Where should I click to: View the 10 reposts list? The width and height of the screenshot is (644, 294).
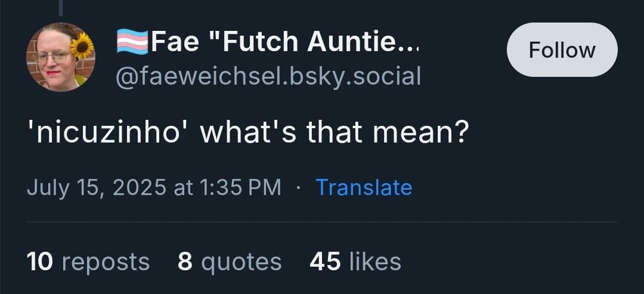[x=88, y=262]
